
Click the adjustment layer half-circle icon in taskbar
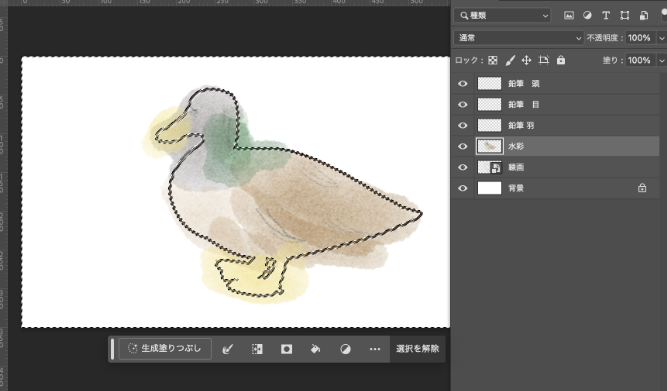[x=345, y=349]
